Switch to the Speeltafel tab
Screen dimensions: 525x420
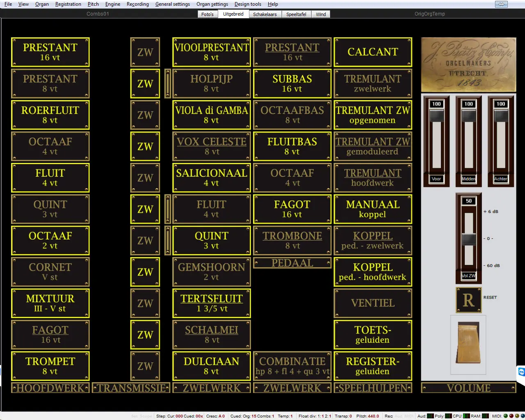click(x=296, y=14)
